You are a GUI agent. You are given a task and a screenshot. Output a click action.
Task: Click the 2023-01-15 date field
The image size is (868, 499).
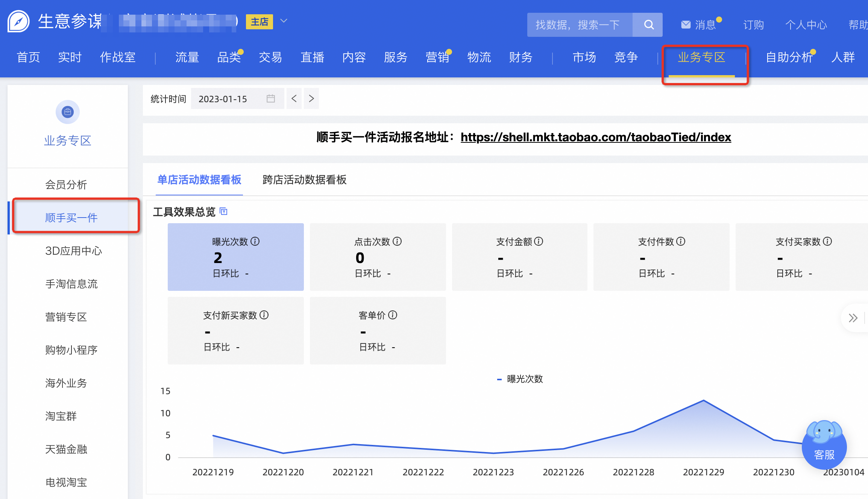[238, 98]
